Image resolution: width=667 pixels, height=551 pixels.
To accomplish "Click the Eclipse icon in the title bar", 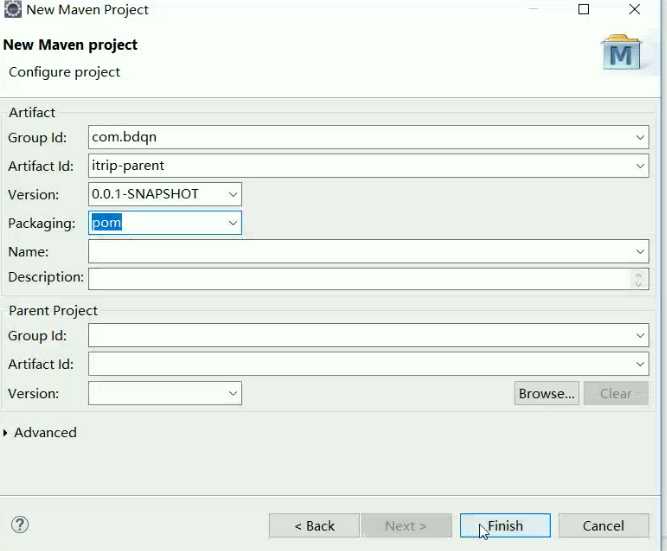I will (12, 9).
